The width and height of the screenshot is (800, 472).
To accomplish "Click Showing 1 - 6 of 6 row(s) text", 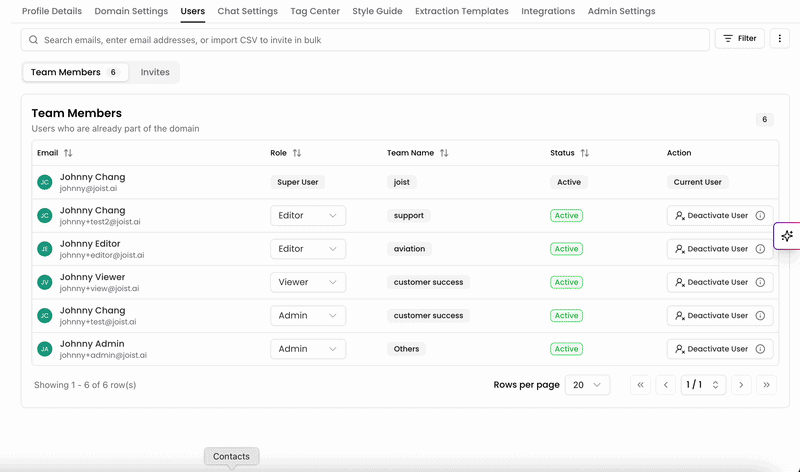I will (x=85, y=385).
